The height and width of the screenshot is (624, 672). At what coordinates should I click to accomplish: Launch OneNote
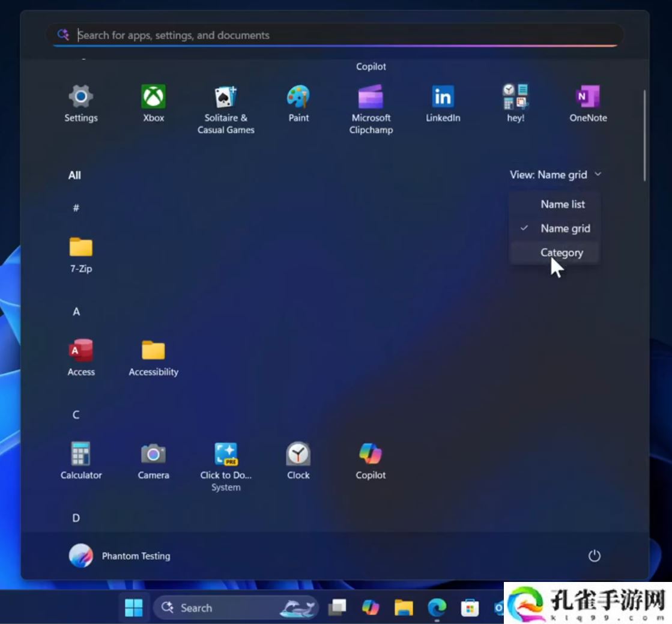[x=588, y=104]
